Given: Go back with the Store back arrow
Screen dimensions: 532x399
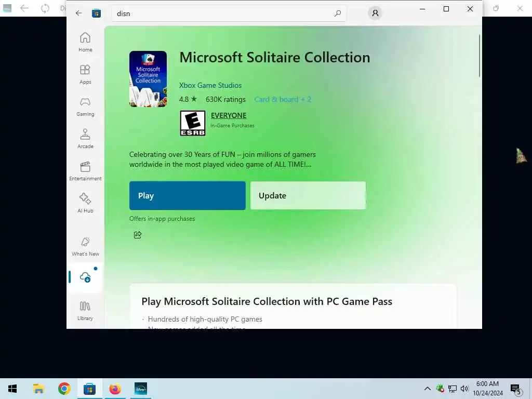Looking at the screenshot, I should point(79,13).
